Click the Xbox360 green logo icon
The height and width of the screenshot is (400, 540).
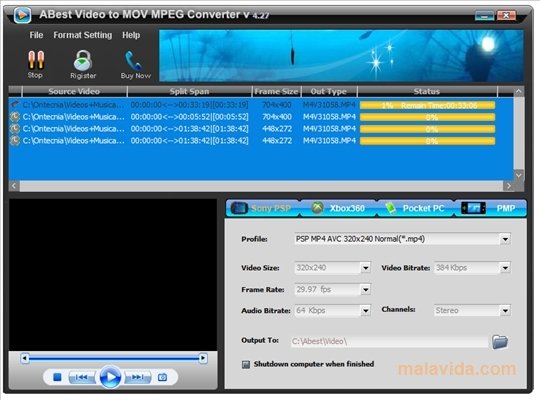(317, 208)
